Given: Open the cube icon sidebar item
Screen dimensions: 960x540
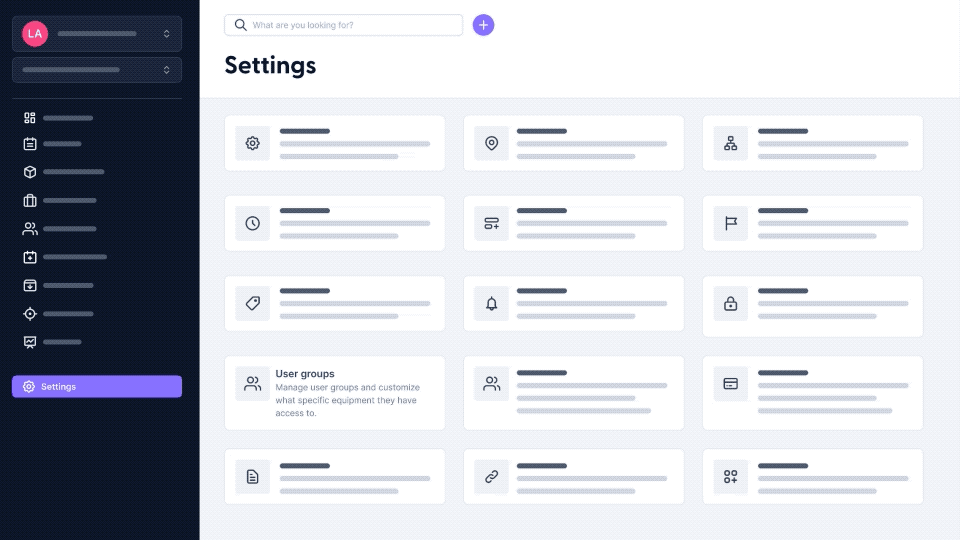Looking at the screenshot, I should coord(64,172).
